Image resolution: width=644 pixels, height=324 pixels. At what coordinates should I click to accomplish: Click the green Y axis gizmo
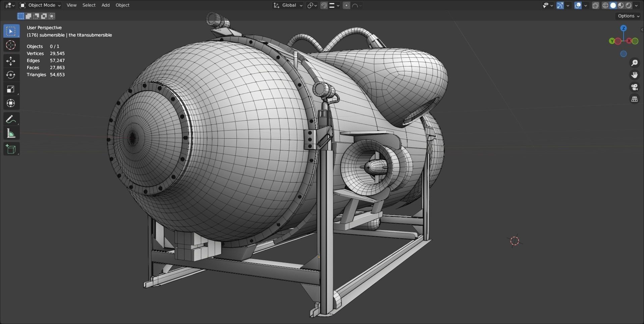pyautogui.click(x=612, y=41)
